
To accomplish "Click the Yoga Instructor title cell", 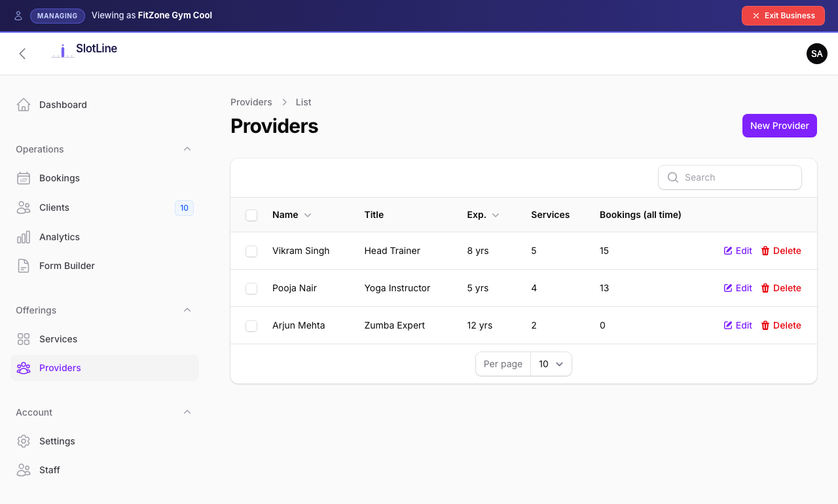I will [x=397, y=288].
